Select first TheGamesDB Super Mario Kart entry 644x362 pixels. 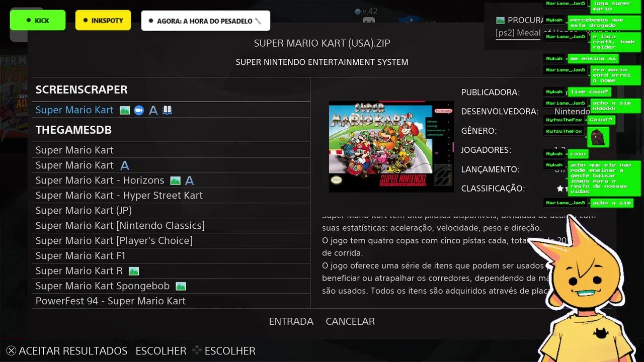point(171,150)
